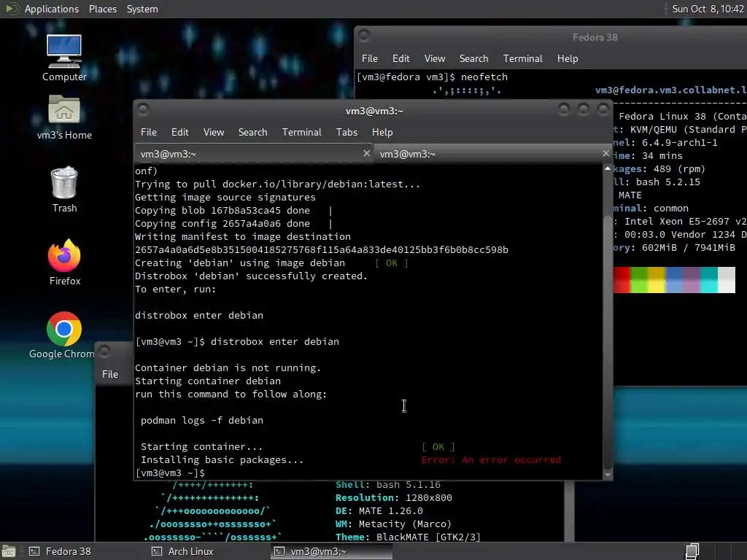The image size is (747, 560).
Task: Open File menu in Fedora 38 window
Action: [370, 58]
